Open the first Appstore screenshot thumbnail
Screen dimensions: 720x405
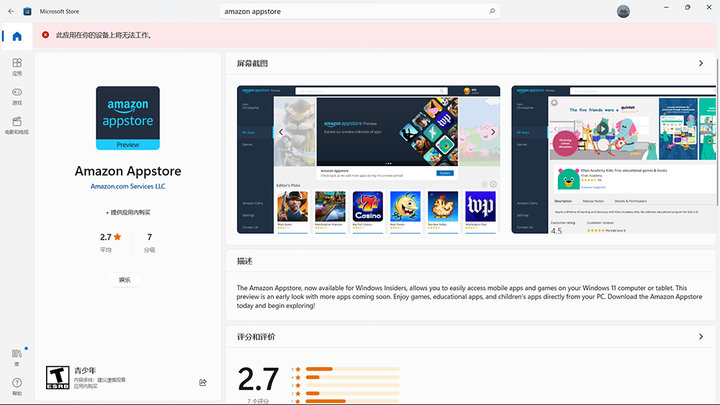pos(368,159)
